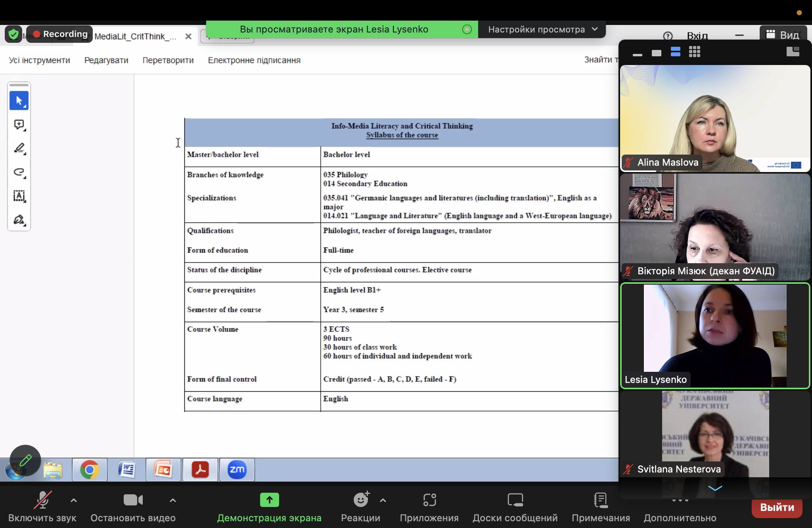Open the Редагувати menu
Viewport: 812px width, 528px height.
106,60
